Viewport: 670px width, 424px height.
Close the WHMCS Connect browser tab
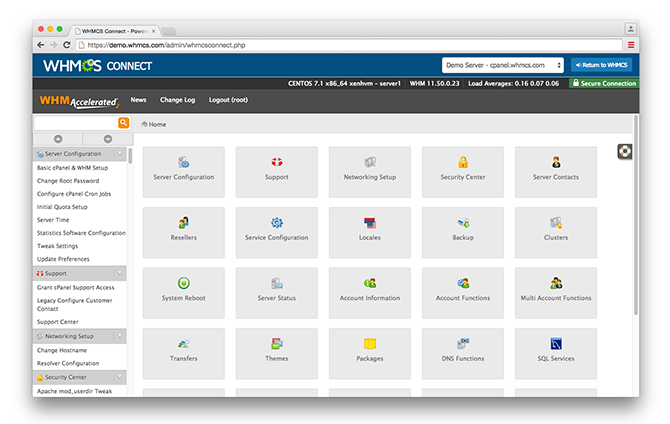(153, 31)
